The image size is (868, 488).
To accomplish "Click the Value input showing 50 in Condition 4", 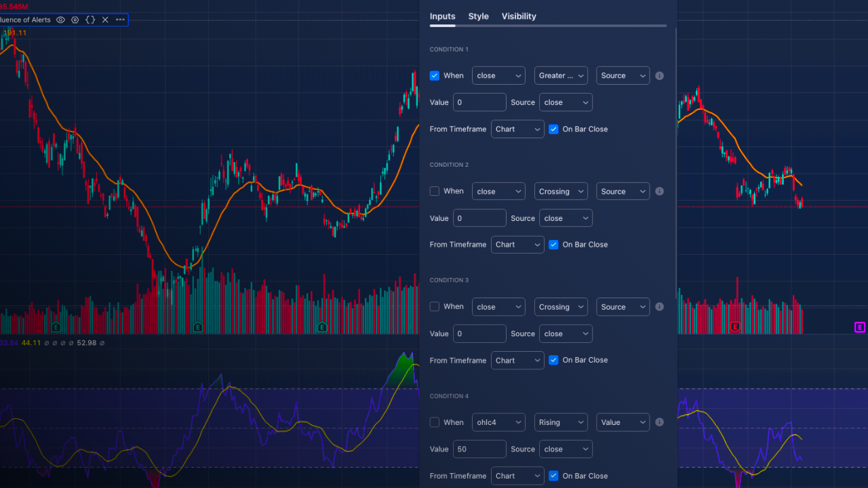I will [479, 449].
